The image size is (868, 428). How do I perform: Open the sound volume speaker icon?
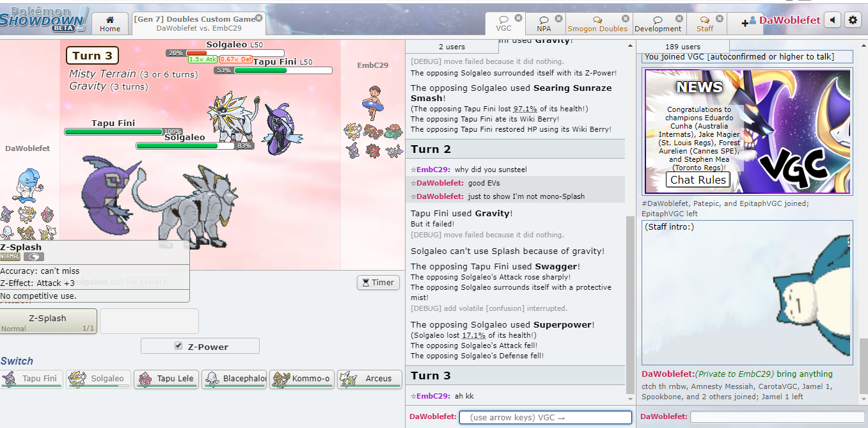click(x=832, y=20)
